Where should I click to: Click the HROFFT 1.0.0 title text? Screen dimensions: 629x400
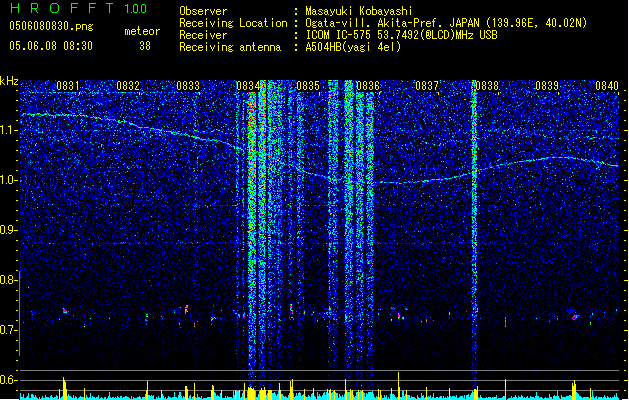tap(78, 8)
